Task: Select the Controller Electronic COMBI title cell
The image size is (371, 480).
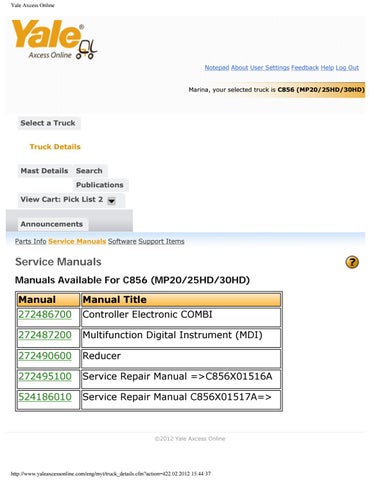Action: pyautogui.click(x=181, y=317)
